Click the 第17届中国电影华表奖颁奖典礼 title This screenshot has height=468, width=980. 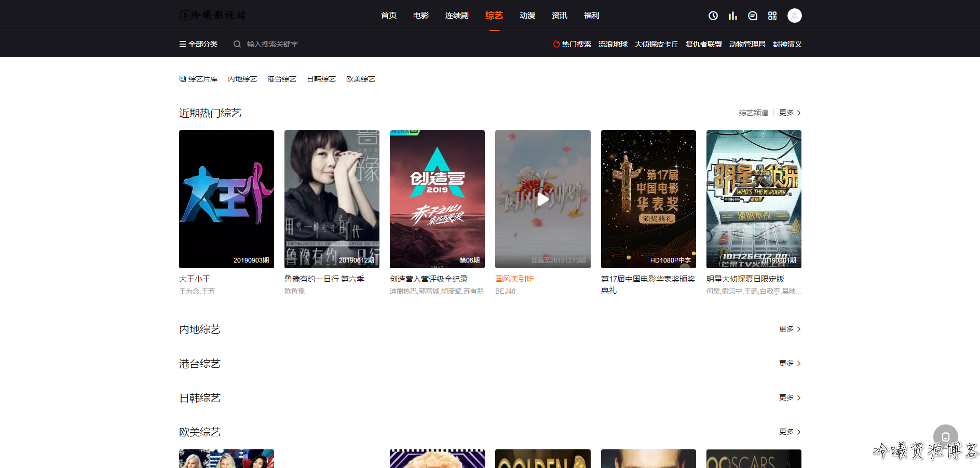pyautogui.click(x=648, y=285)
